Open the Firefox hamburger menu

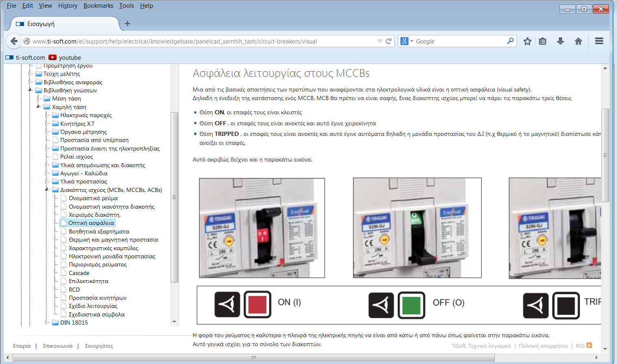(x=599, y=41)
